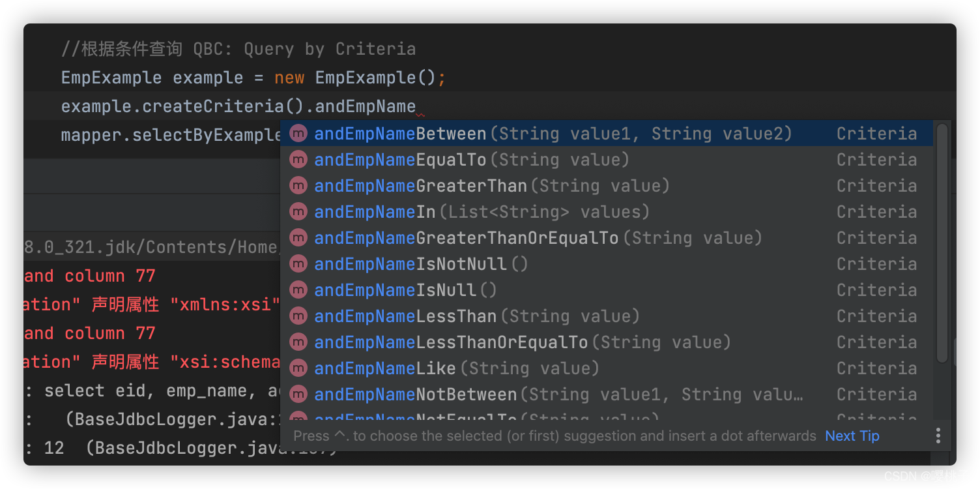Screen dimensions: 980x489
Task: Click the EmpExample constructor call in code
Action: pyautogui.click(x=374, y=78)
